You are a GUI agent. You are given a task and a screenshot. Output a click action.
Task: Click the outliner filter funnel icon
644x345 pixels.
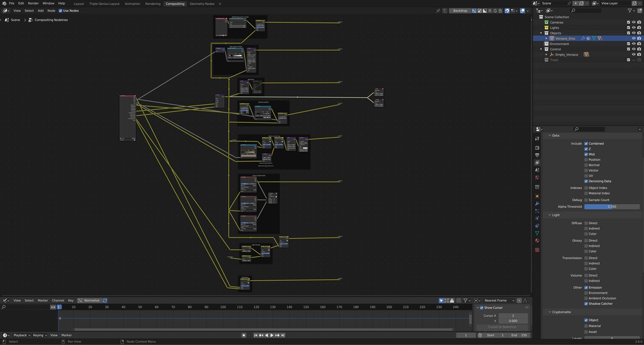click(x=630, y=11)
